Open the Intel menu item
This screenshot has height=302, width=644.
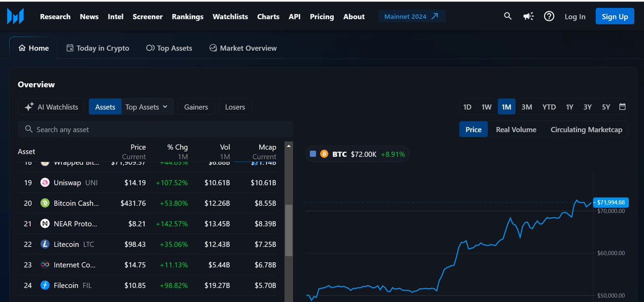click(115, 17)
